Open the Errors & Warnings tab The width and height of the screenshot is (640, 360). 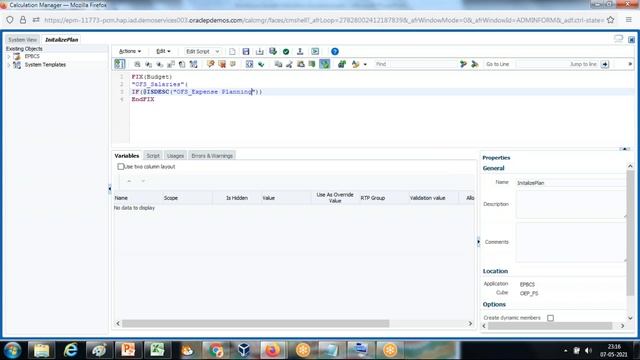[212, 156]
